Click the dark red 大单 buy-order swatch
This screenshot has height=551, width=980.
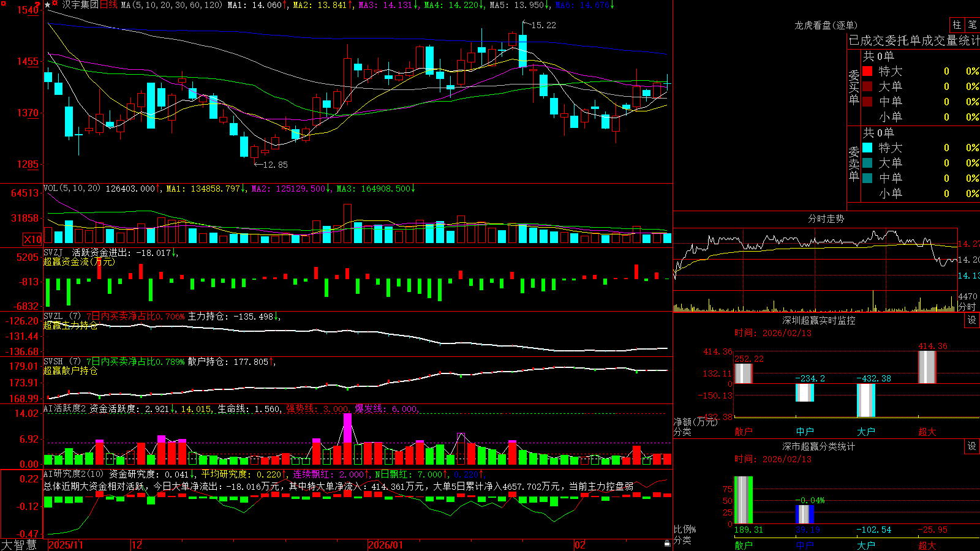pos(867,86)
